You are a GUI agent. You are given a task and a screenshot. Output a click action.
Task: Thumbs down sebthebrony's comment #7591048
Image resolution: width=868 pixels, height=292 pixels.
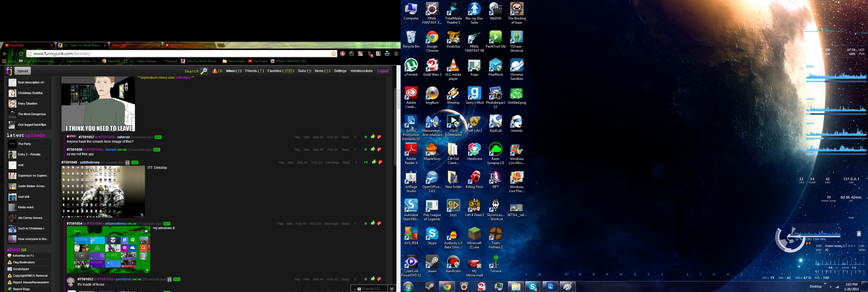[x=380, y=162]
